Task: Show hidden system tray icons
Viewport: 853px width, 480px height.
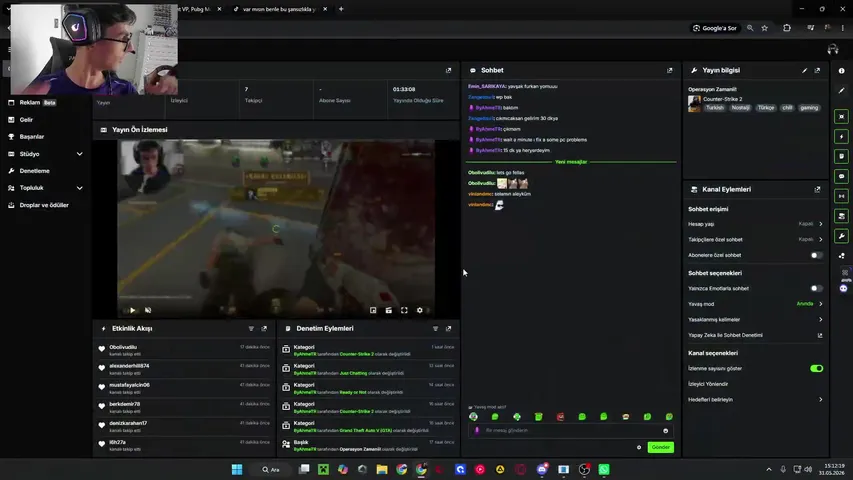Action: (769, 470)
